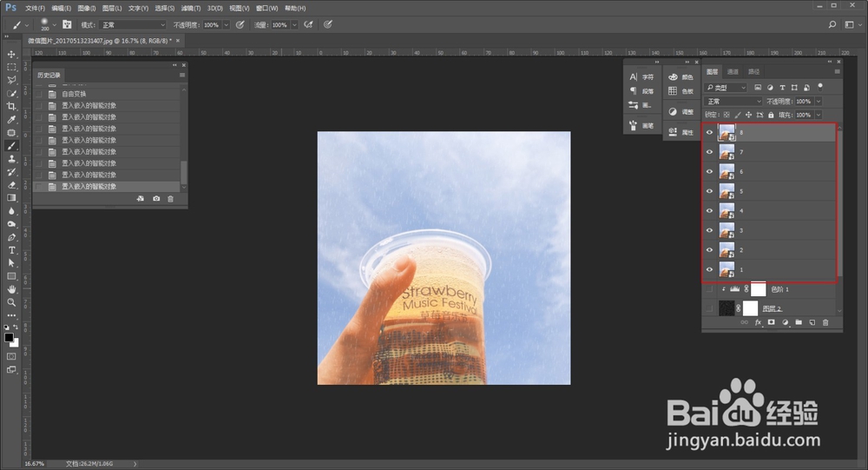Select the Path Selection tool
The image size is (868, 470).
pyautogui.click(x=11, y=263)
